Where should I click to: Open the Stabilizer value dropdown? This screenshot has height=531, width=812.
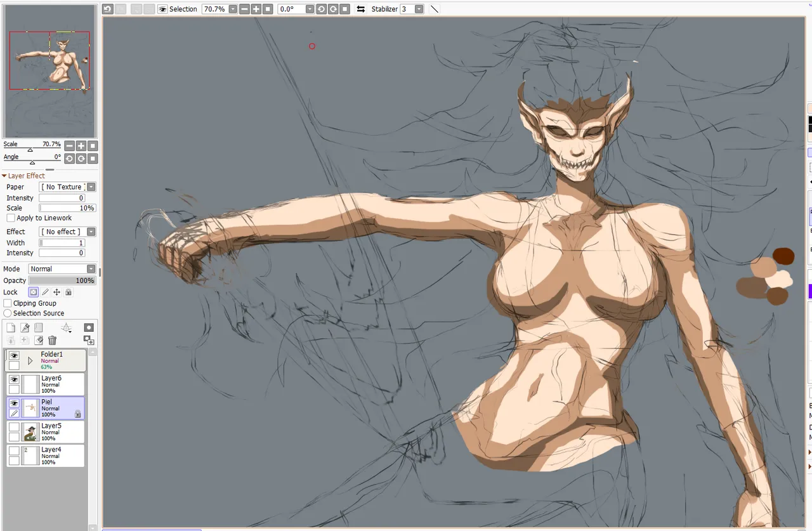[x=419, y=9]
